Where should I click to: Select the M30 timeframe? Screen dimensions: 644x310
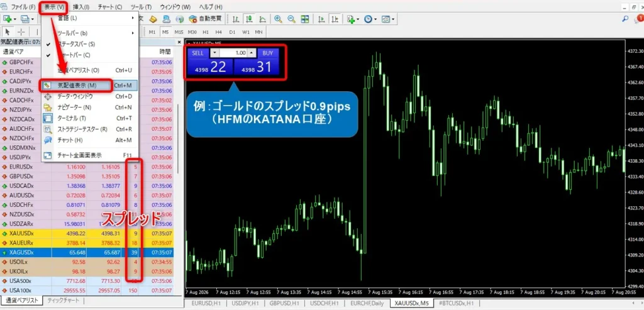pos(192,32)
